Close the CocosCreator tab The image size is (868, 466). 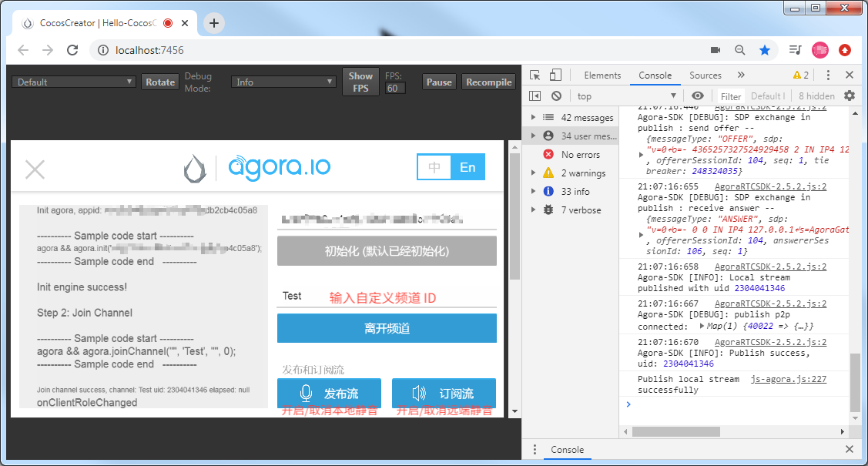pyautogui.click(x=185, y=23)
